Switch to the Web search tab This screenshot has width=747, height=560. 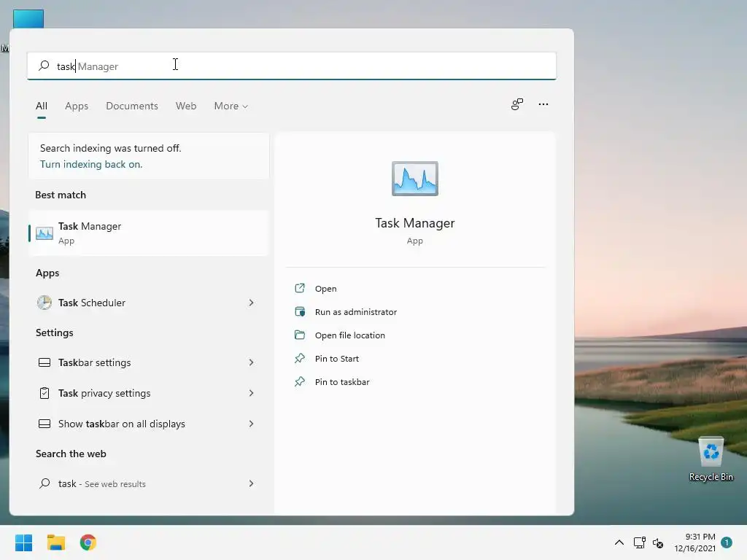(x=186, y=106)
